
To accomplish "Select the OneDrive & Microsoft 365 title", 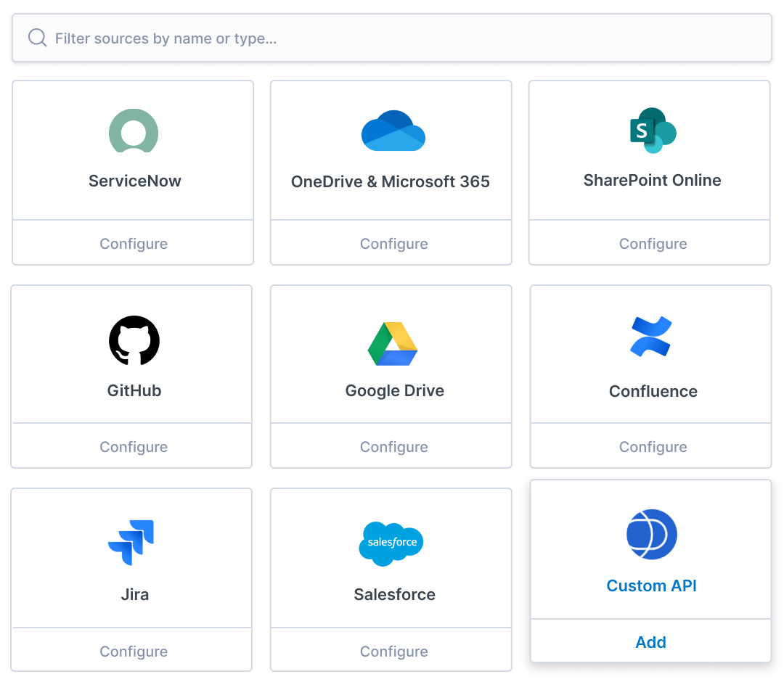I will coord(390,181).
